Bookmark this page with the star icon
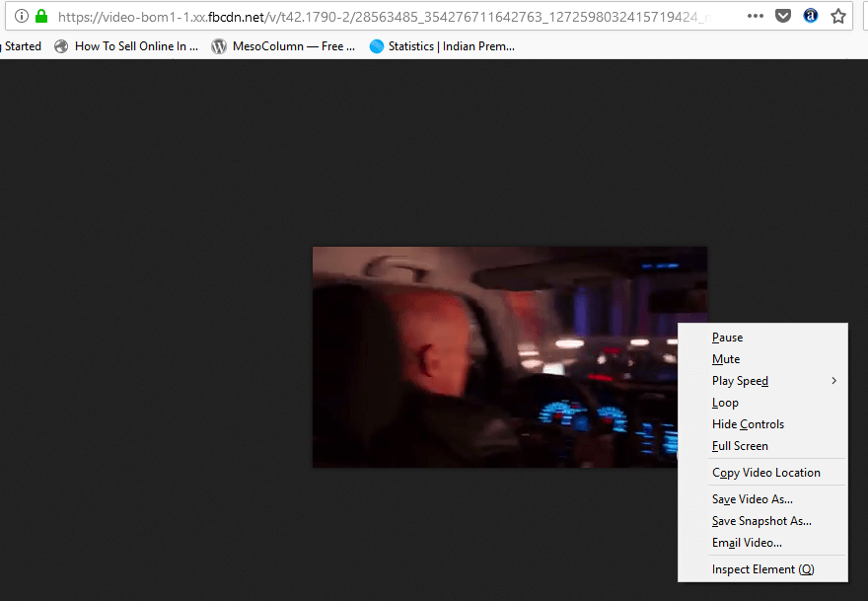This screenshot has height=601, width=868. pyautogui.click(x=838, y=16)
